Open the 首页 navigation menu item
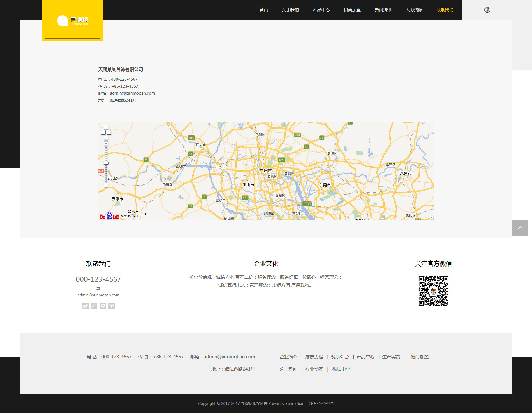 [x=263, y=10]
